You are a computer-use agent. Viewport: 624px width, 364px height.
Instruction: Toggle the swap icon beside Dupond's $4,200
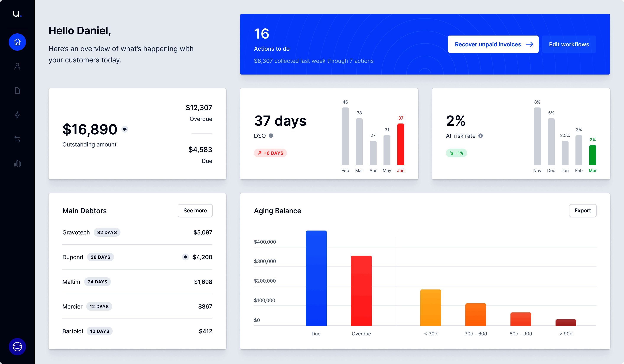click(185, 257)
